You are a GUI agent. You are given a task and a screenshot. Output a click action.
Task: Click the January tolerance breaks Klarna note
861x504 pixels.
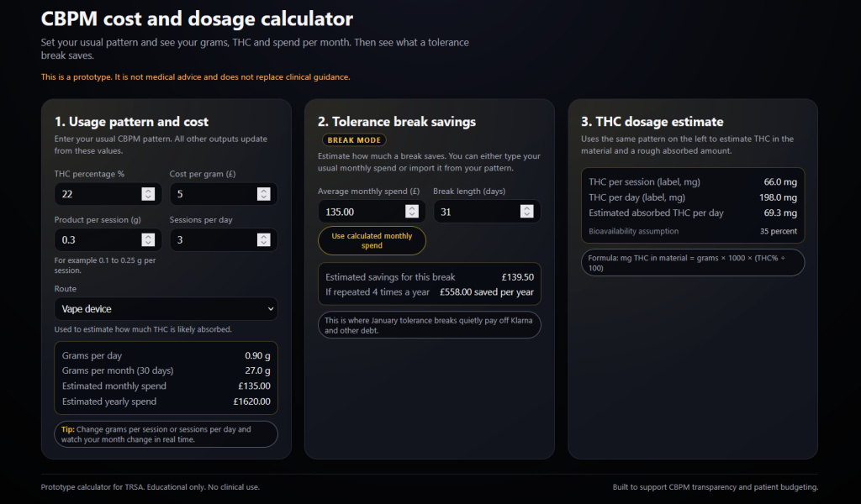[430, 325]
